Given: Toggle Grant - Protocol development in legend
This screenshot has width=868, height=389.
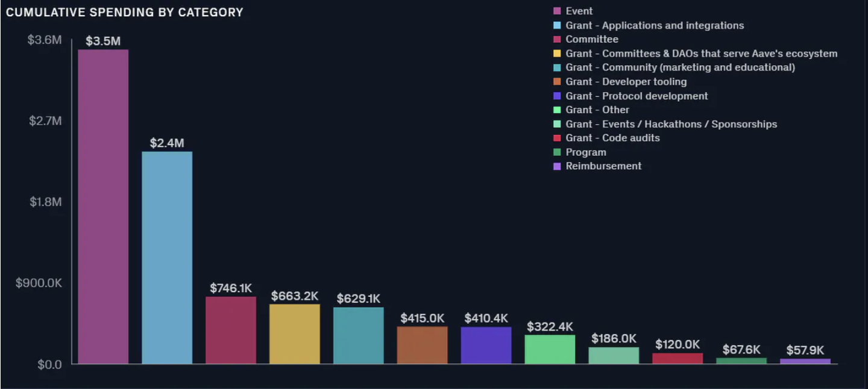Looking at the screenshot, I should pos(631,96).
